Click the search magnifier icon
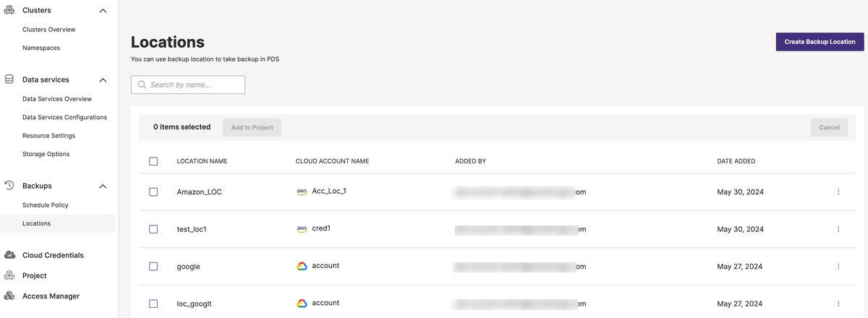Viewport: 868px width, 318px height. pos(142,85)
